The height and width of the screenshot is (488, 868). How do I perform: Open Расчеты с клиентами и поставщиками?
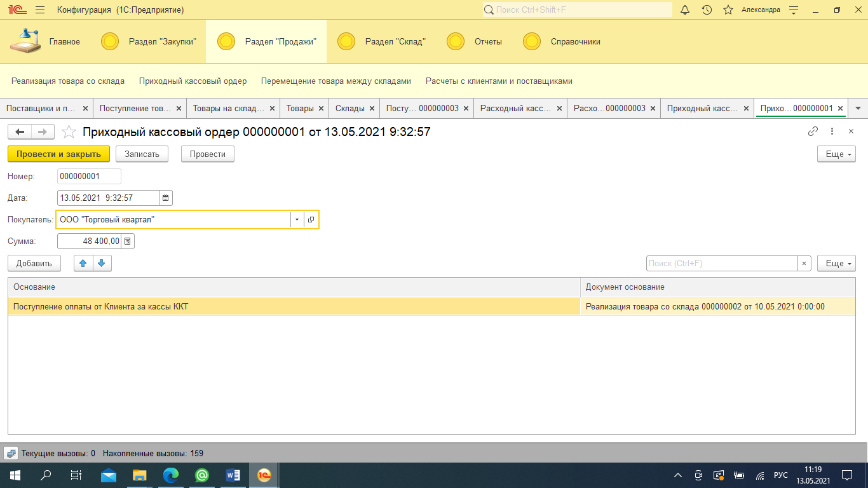(499, 81)
